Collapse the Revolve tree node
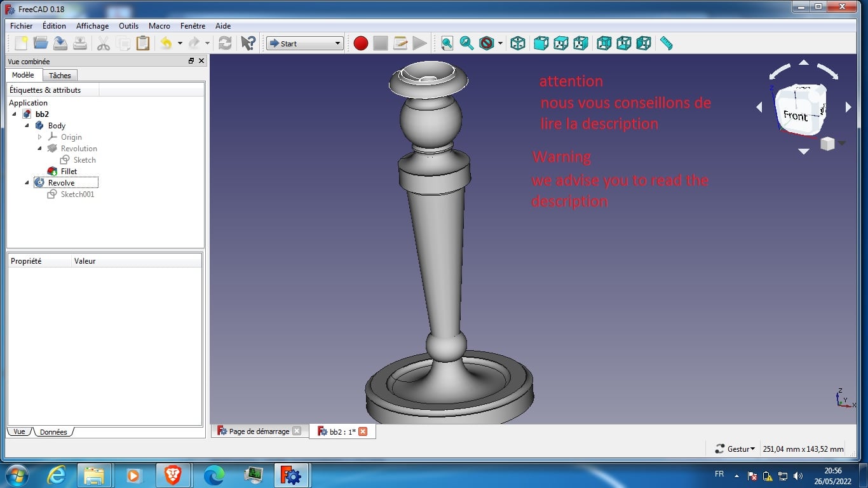868x488 pixels. click(x=27, y=183)
